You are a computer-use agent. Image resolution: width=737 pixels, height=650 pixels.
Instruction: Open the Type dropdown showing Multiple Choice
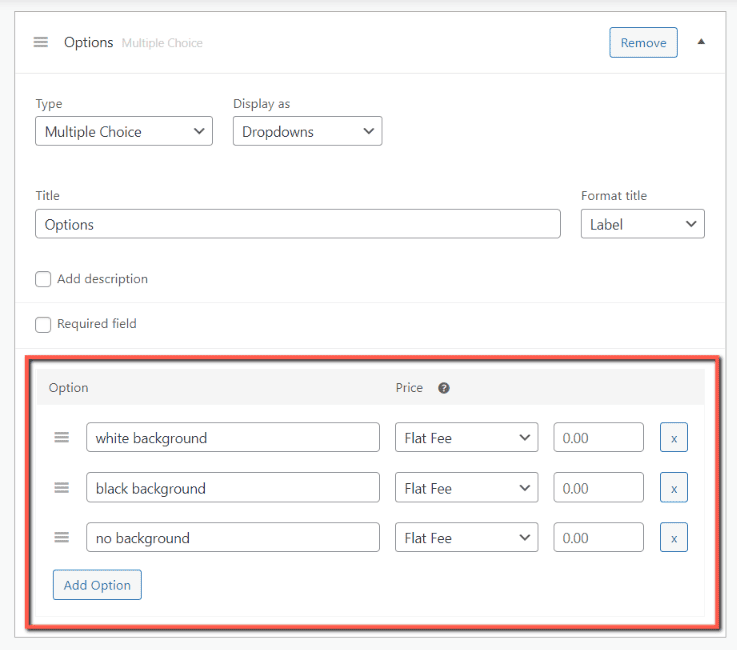[x=124, y=132]
